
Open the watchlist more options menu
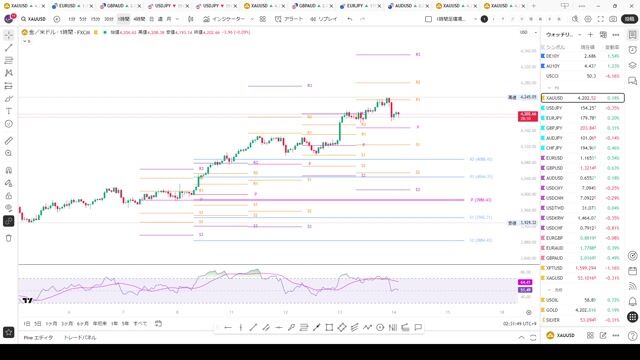[x=616, y=35]
